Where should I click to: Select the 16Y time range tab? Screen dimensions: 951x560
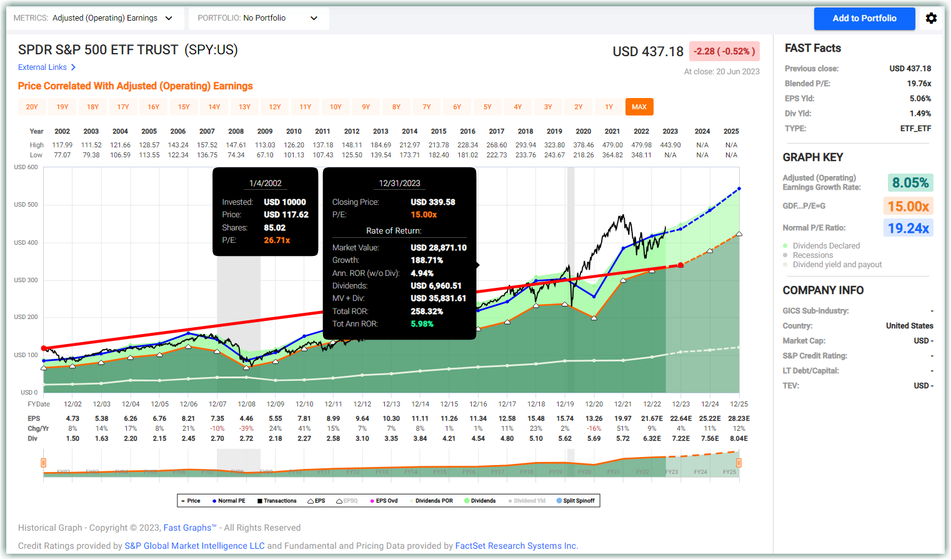153,107
